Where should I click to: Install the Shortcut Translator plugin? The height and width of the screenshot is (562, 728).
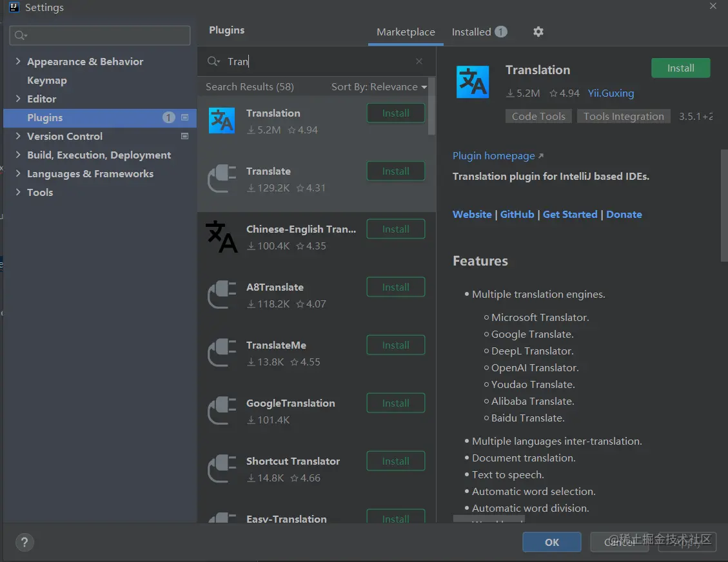(x=395, y=461)
